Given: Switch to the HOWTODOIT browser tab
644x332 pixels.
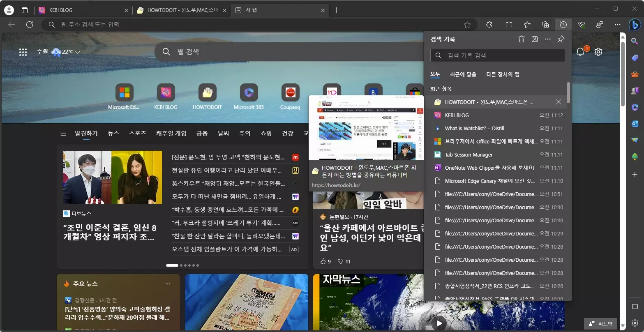Looking at the screenshot, I should tap(182, 10).
